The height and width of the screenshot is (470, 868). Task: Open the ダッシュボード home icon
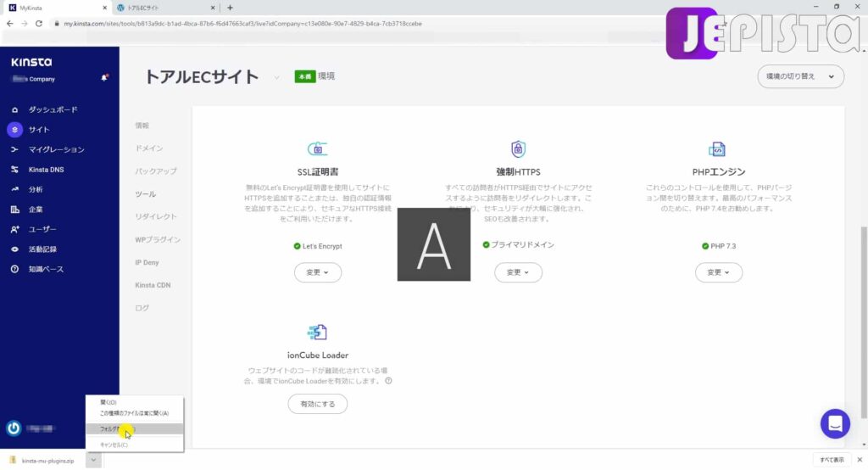click(x=15, y=109)
